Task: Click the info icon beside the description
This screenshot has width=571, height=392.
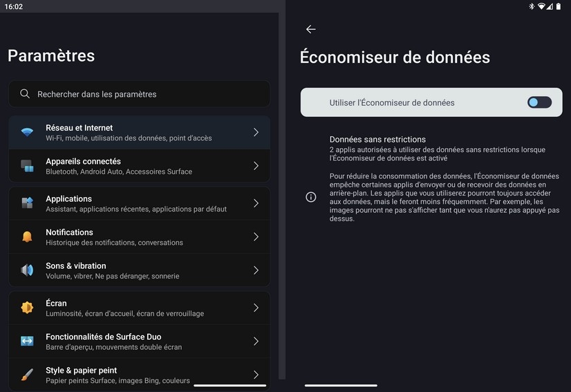Action: coord(311,197)
